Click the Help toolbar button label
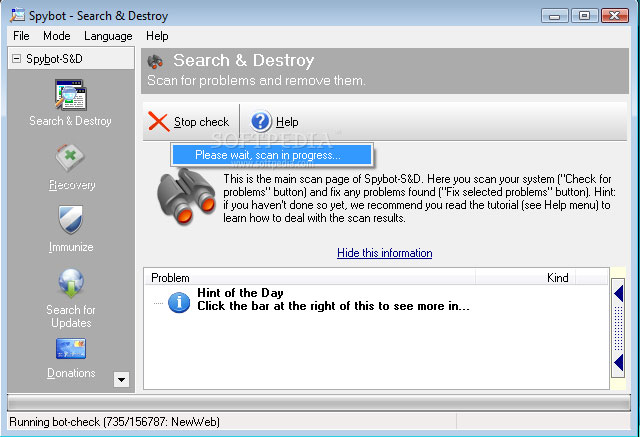This screenshot has width=640, height=437. 287,122
